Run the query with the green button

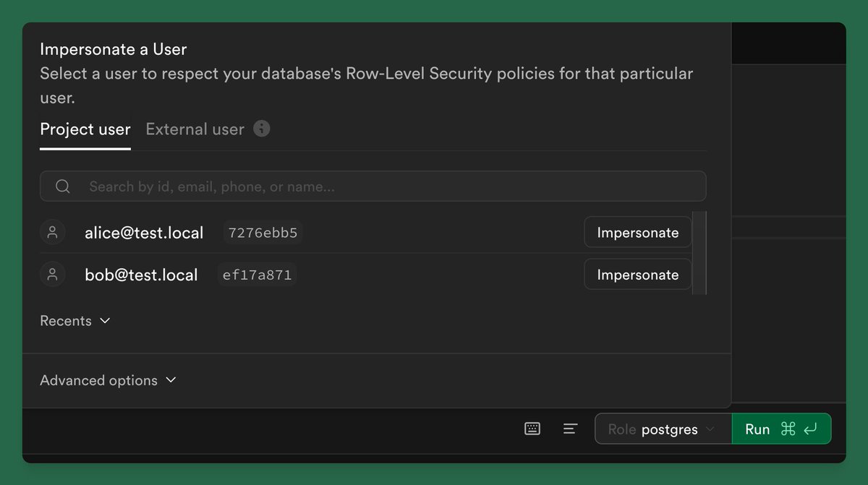[x=782, y=429]
